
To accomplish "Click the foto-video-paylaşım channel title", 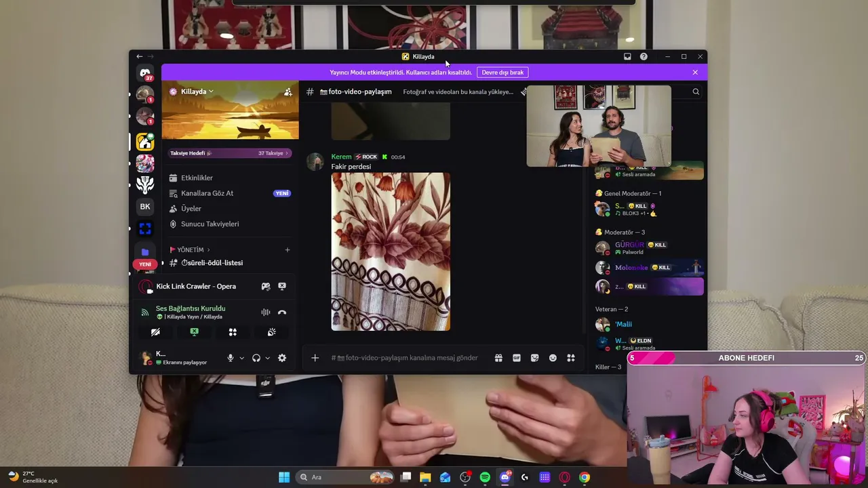I will point(355,91).
